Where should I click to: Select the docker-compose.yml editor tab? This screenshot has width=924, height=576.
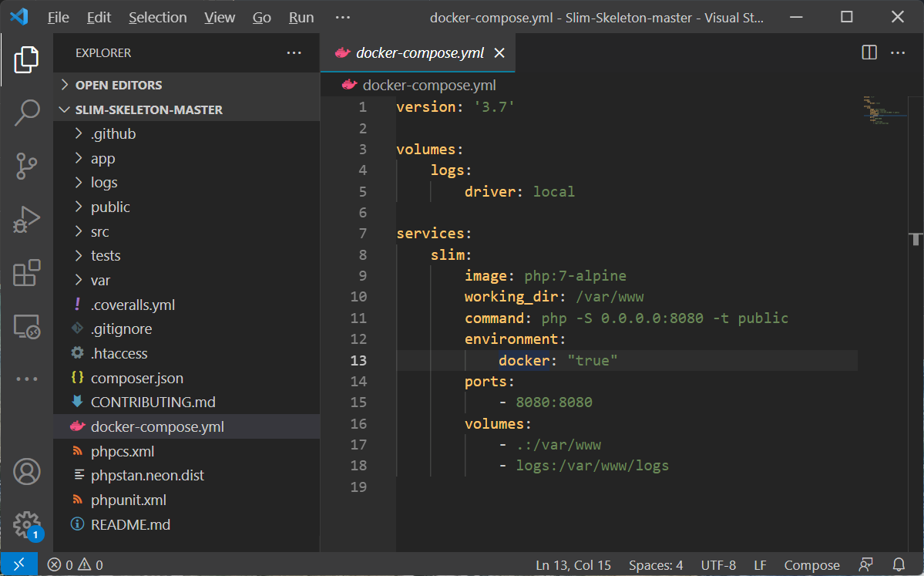(418, 53)
